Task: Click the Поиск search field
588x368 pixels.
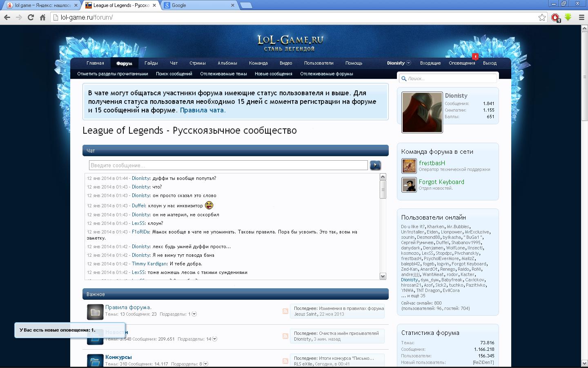Action: pyautogui.click(x=448, y=79)
